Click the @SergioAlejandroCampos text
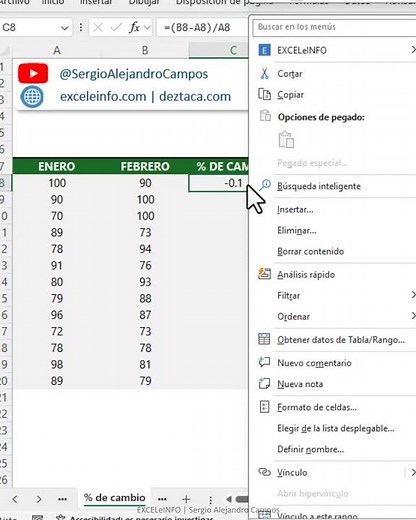This screenshot has width=416, height=520. point(134,74)
